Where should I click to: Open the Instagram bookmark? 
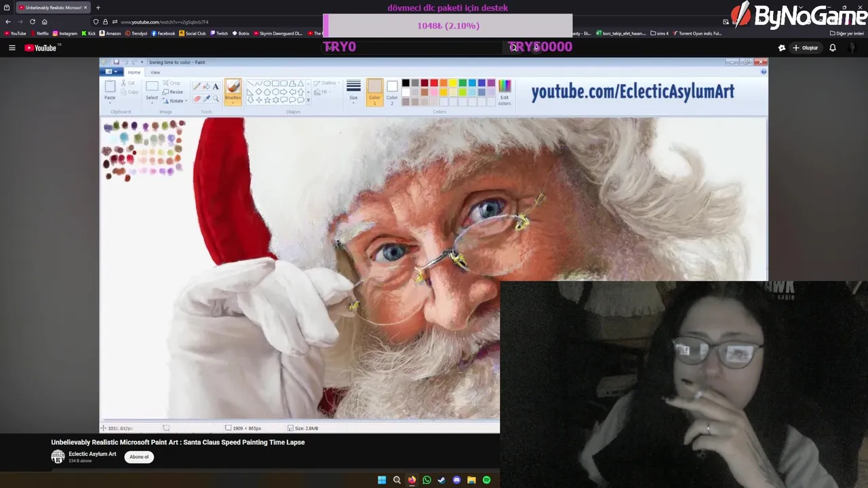click(65, 33)
